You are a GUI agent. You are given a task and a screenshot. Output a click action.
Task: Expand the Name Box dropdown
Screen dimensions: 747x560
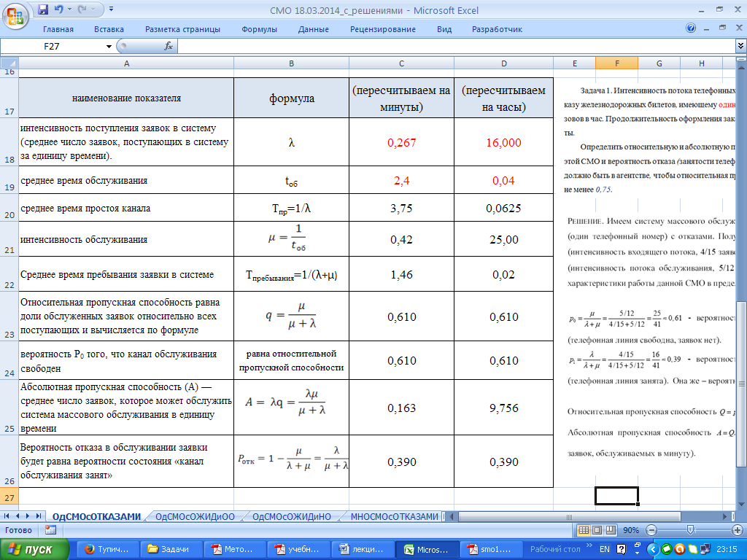[109, 46]
